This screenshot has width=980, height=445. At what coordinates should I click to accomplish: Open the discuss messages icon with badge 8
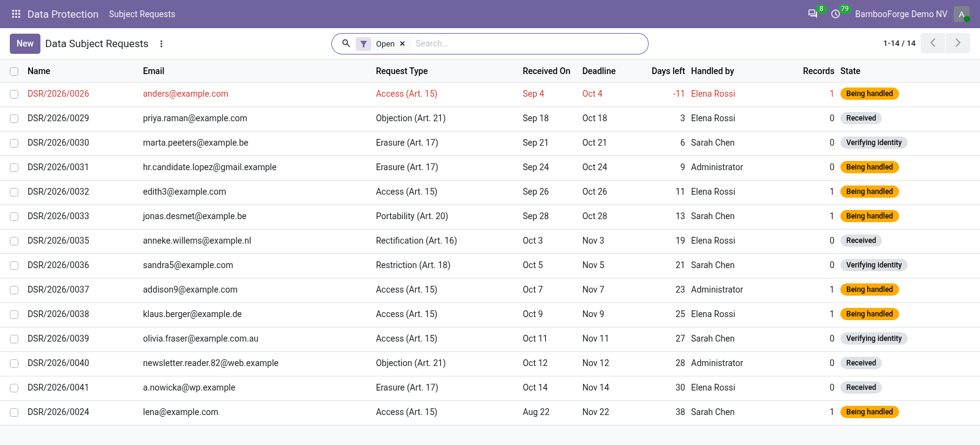coord(813,13)
